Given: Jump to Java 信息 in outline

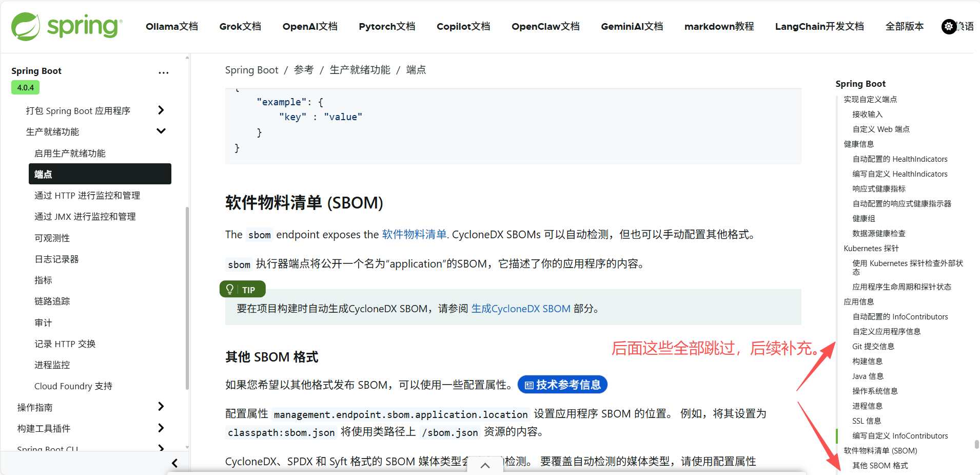Looking at the screenshot, I should click(868, 376).
